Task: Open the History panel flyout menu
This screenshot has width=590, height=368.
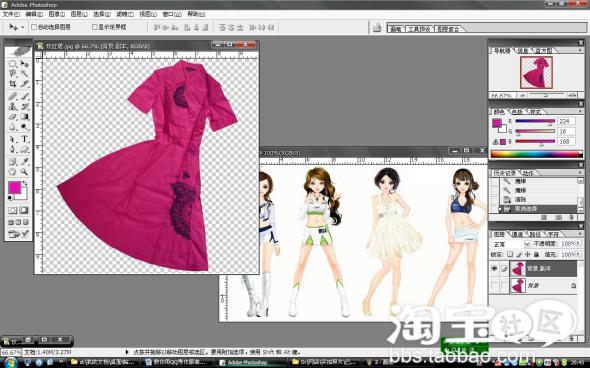Action: 581,172
